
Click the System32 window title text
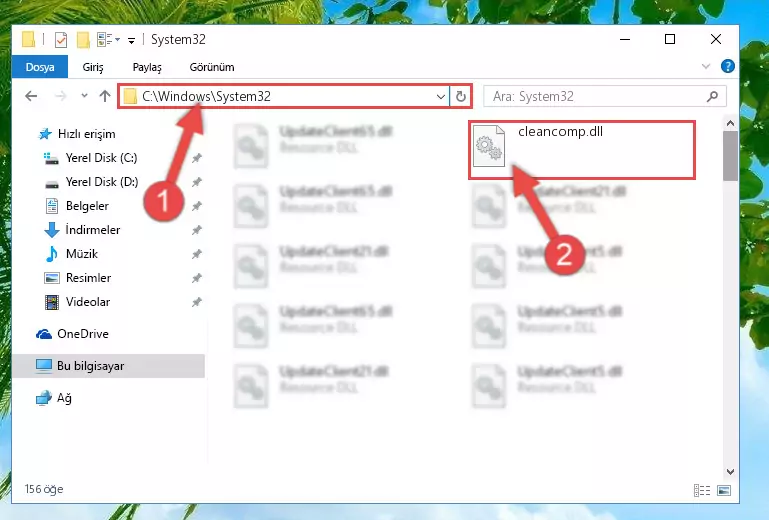(179, 39)
